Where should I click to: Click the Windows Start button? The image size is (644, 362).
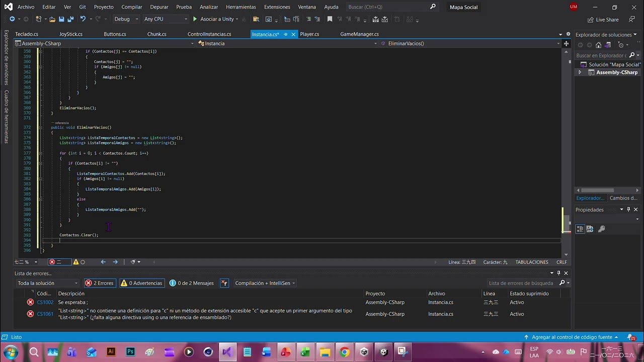point(11,352)
